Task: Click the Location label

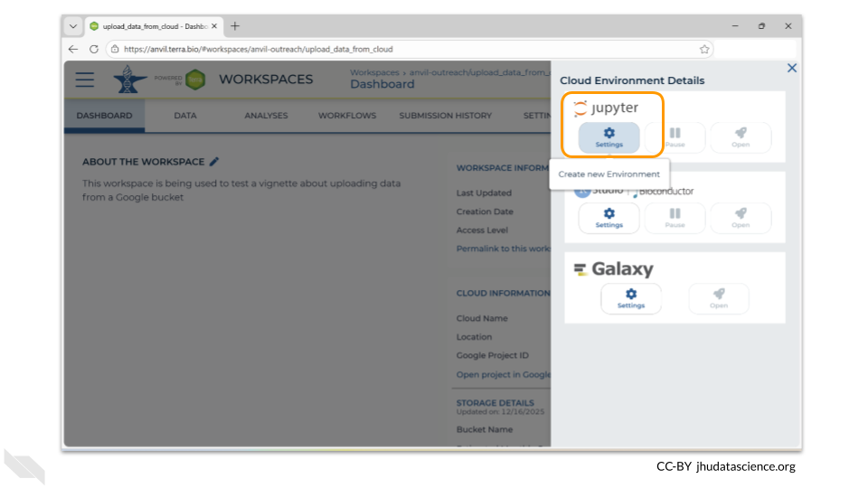Action: pos(474,337)
